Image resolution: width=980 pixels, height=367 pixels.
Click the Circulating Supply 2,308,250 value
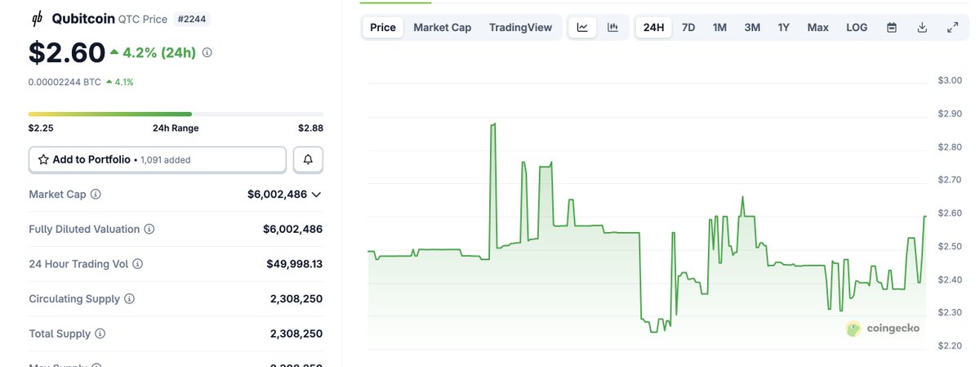(296, 299)
